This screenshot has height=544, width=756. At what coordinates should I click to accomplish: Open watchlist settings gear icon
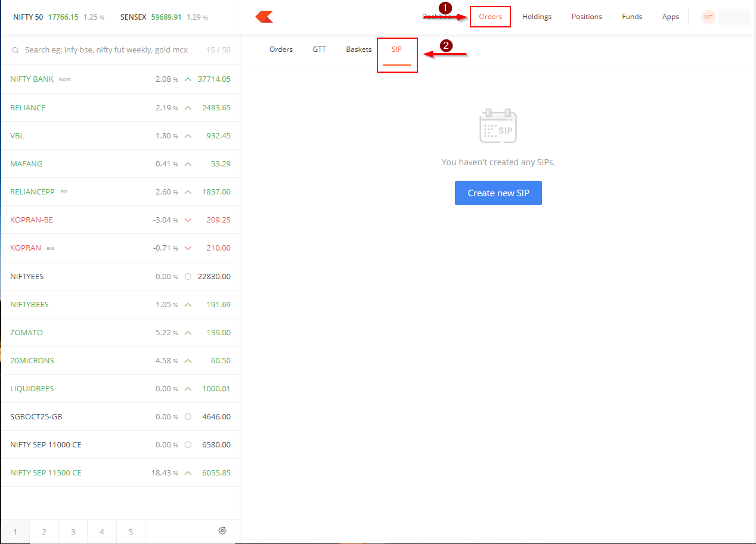click(222, 530)
